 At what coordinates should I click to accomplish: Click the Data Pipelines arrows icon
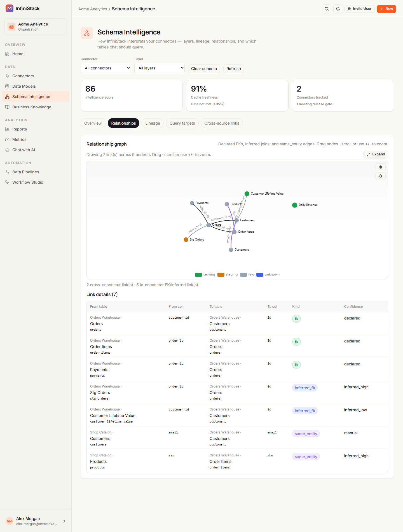pyautogui.click(x=7, y=172)
